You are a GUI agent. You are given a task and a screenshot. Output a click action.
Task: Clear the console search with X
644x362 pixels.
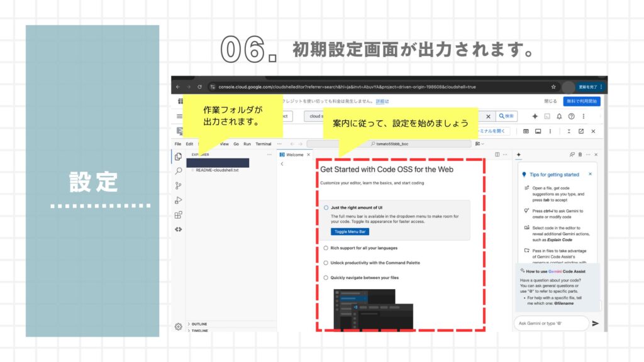click(x=488, y=116)
